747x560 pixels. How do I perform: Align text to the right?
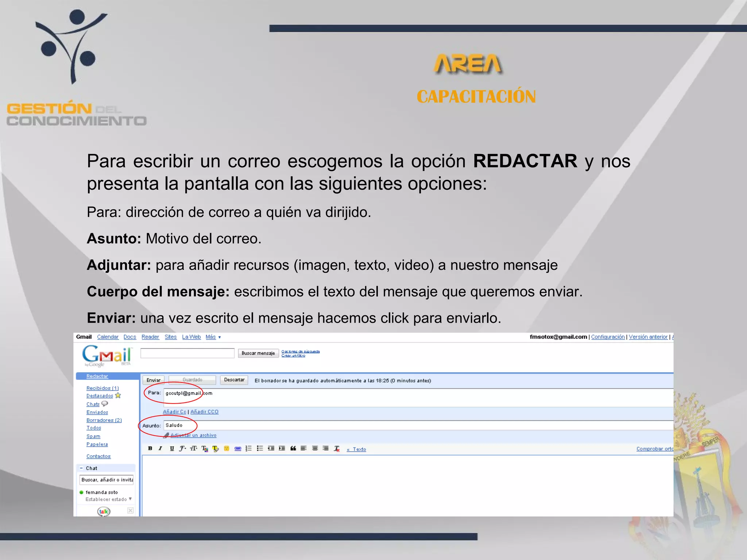click(x=326, y=448)
